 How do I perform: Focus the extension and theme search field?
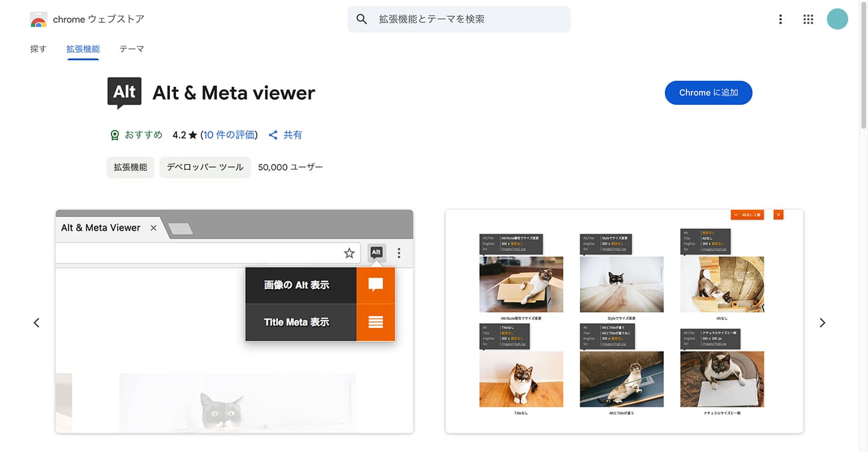coord(459,19)
